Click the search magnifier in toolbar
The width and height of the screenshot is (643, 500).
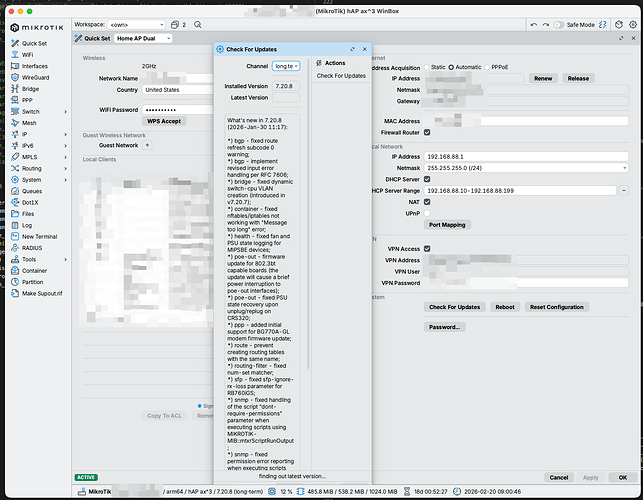click(198, 25)
